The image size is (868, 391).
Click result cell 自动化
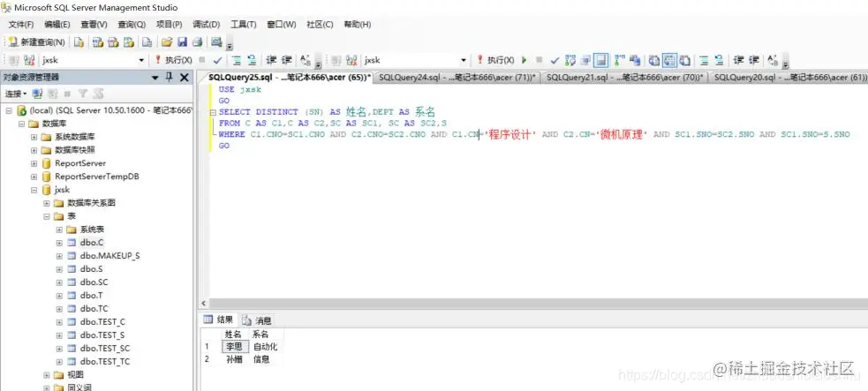click(266, 347)
